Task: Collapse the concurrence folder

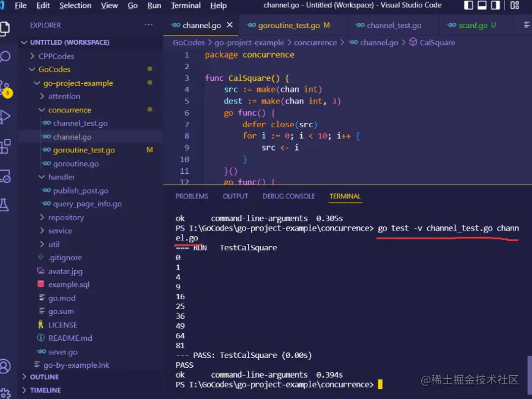Action: (x=70, y=110)
